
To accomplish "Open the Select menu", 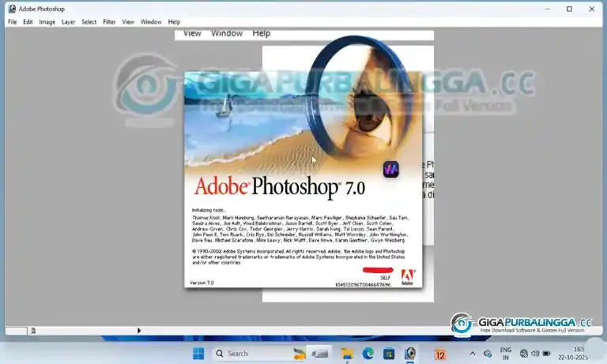I will (x=89, y=22).
